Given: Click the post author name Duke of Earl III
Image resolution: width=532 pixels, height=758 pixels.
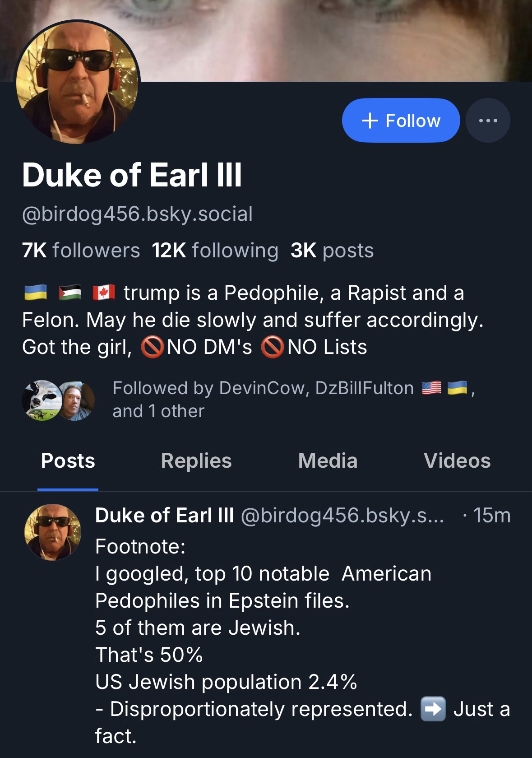Looking at the screenshot, I should [x=164, y=516].
